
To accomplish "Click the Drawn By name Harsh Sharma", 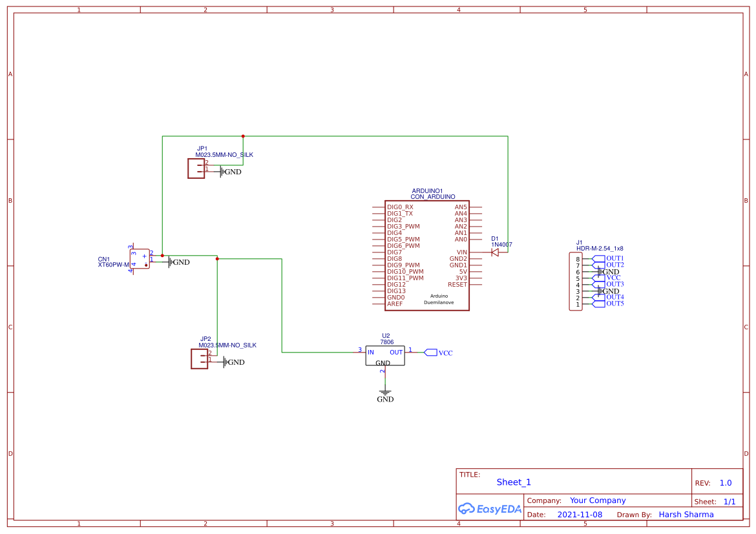I will (x=686, y=515).
